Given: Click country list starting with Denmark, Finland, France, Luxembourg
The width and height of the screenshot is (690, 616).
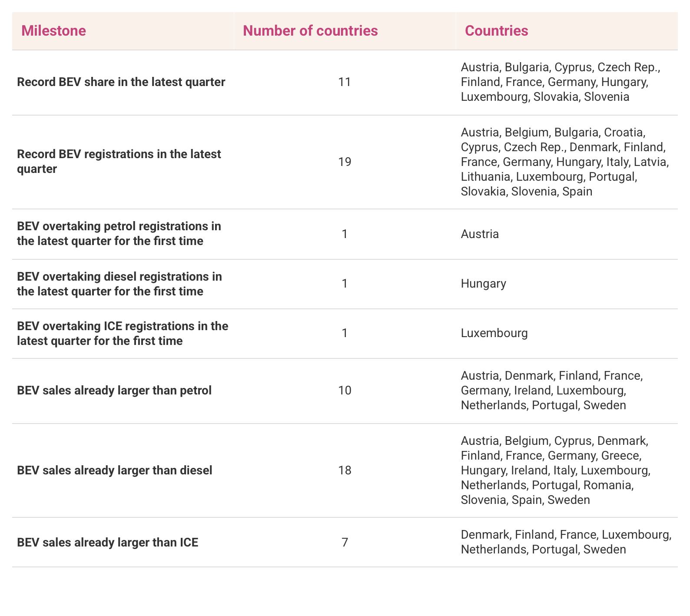Looking at the screenshot, I should click(x=566, y=542).
